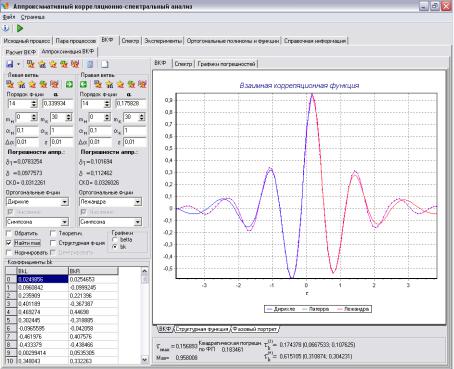
Task: Enable the Теоретич. checkbox
Action: click(x=53, y=233)
